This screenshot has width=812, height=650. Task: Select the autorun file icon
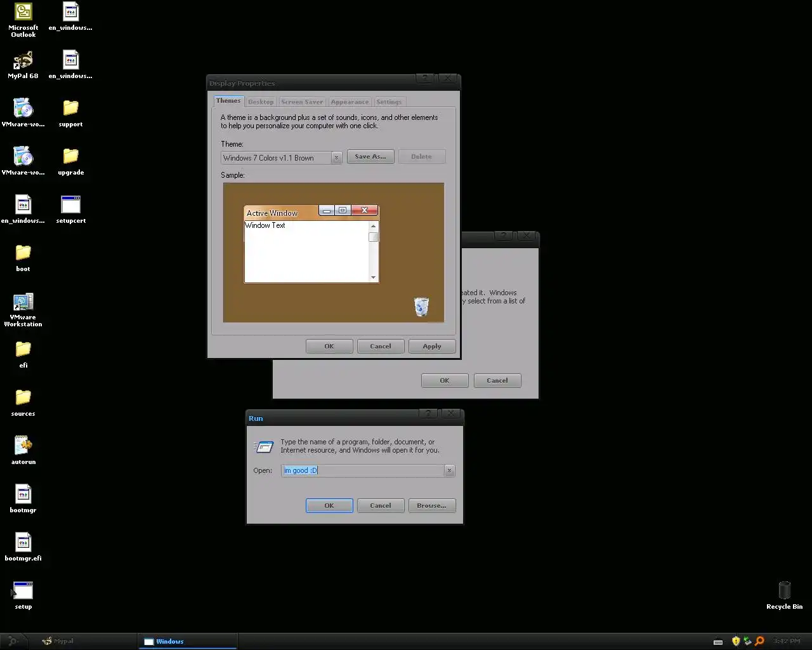click(23, 451)
